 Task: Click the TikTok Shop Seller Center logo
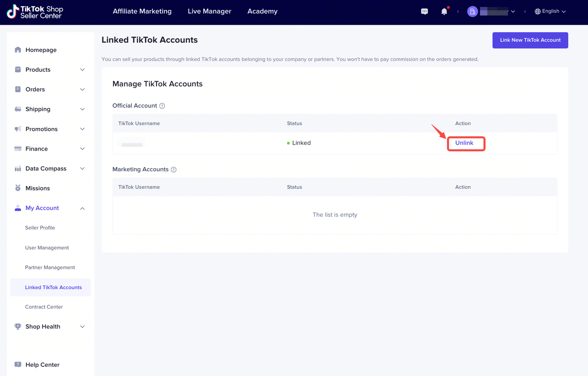point(35,12)
